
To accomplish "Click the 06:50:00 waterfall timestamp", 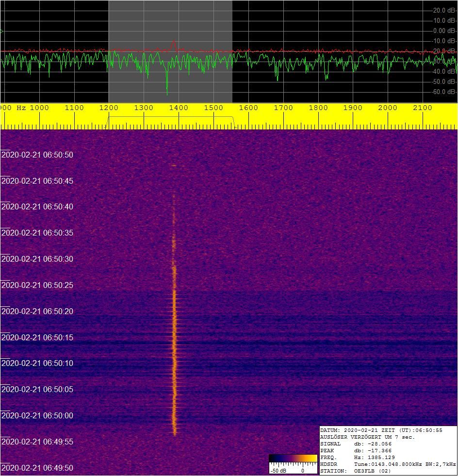I will click(37, 415).
